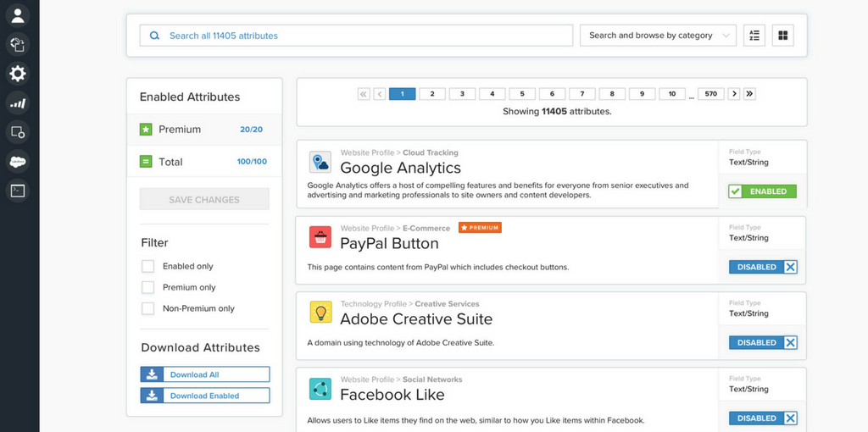Image resolution: width=868 pixels, height=432 pixels.
Task: Open the Adobe Creative Suite title
Action: pos(416,319)
